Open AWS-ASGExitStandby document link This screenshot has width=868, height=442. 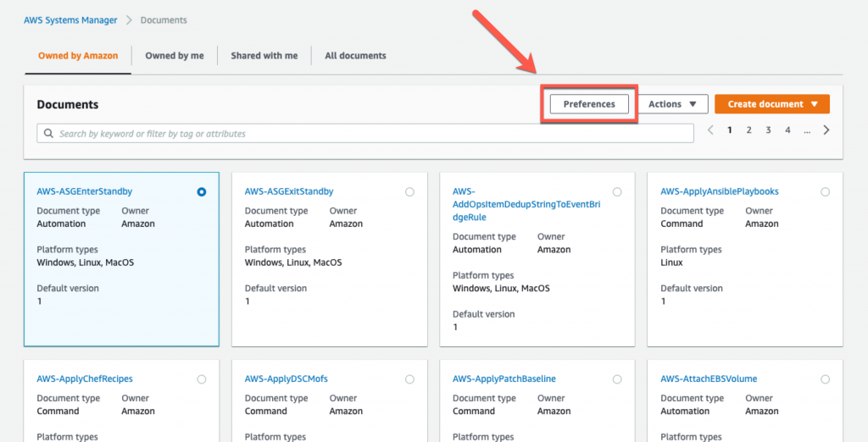289,191
